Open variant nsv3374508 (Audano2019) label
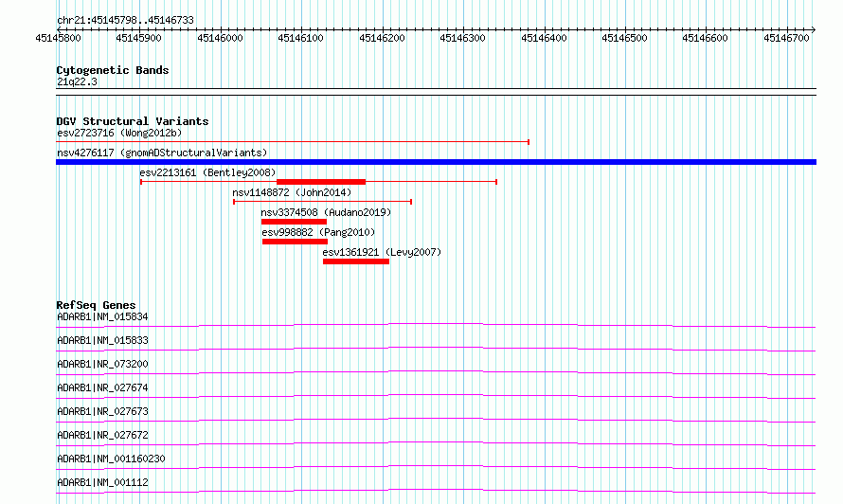843x504 pixels. 326,212
